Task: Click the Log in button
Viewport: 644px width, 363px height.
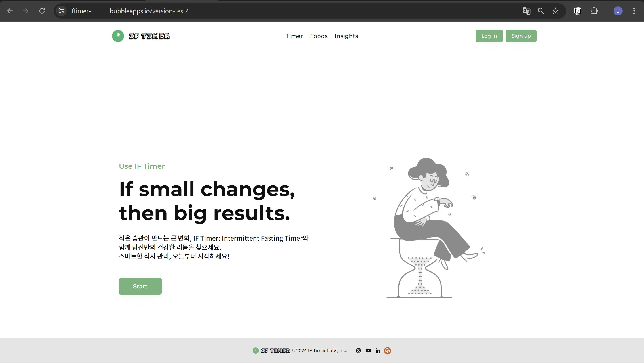Action: [x=489, y=36]
